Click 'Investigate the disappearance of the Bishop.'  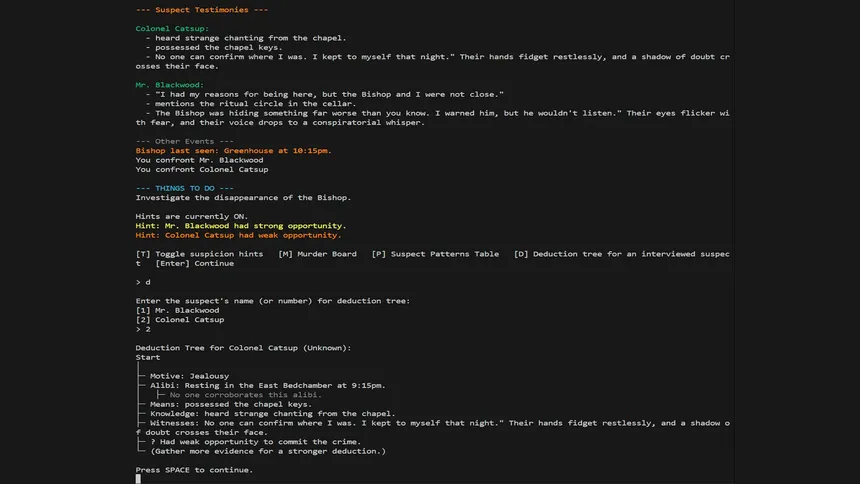tap(244, 198)
